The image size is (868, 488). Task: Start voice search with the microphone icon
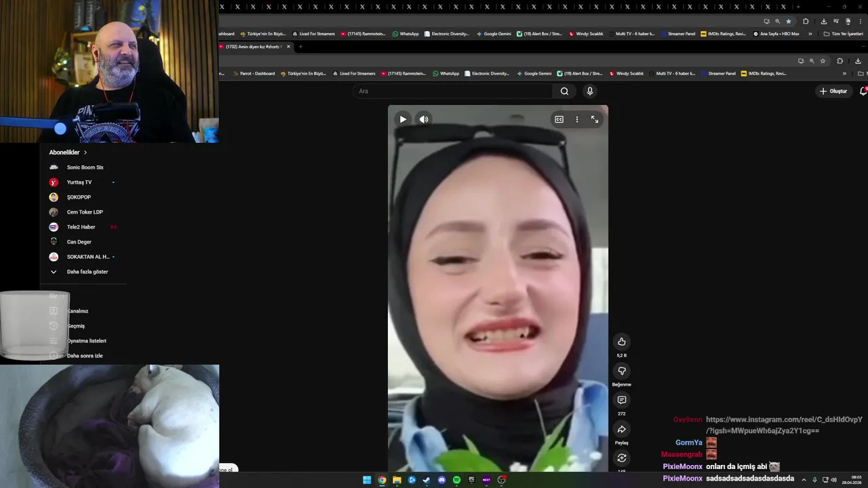coord(589,91)
